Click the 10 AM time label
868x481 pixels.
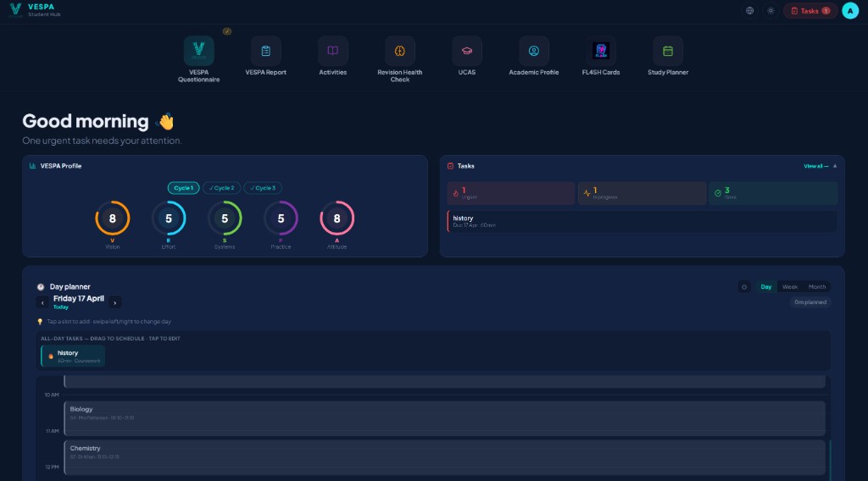[x=52, y=395]
